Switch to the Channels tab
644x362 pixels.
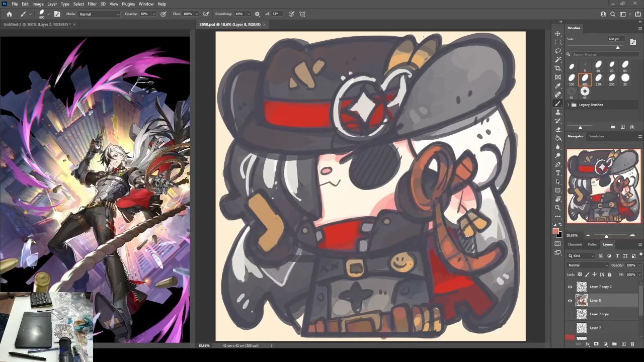(575, 245)
